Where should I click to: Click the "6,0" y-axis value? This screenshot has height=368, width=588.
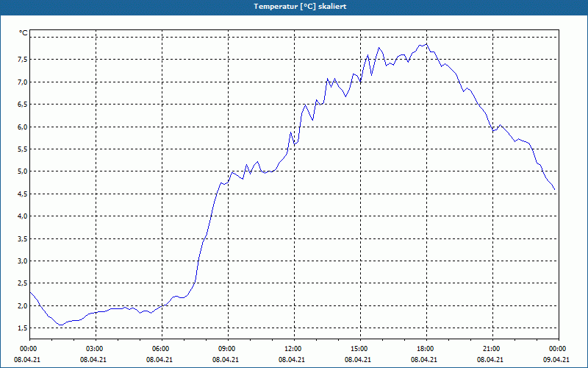[x=23, y=127]
